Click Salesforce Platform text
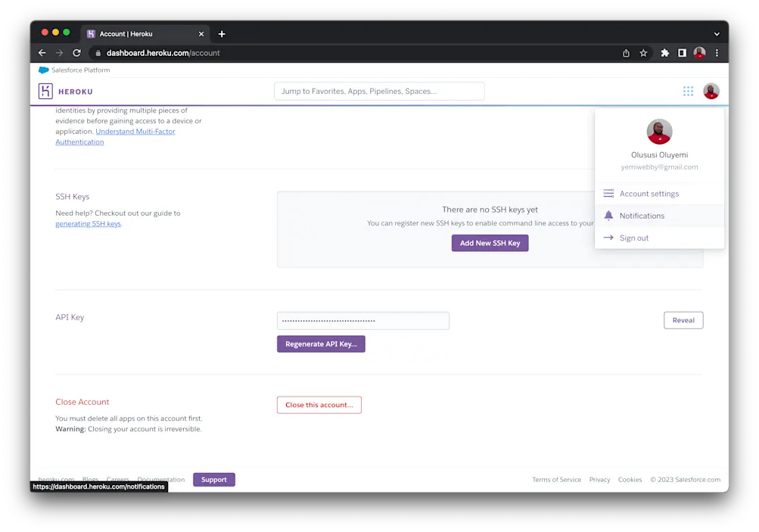Screen dimensions: 759x532 (81, 70)
